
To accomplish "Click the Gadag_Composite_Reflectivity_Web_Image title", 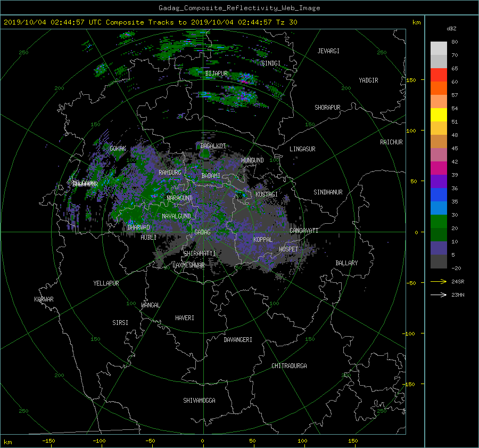I will [x=239, y=8].
